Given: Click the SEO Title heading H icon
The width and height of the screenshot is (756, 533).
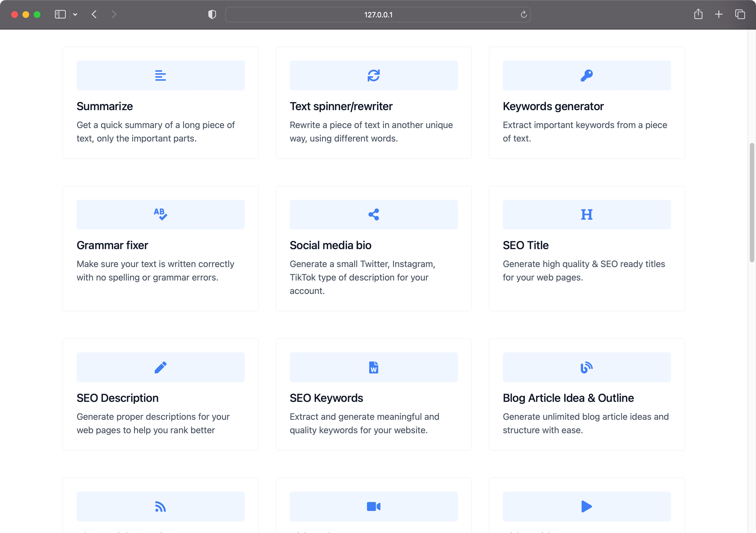Looking at the screenshot, I should (586, 214).
